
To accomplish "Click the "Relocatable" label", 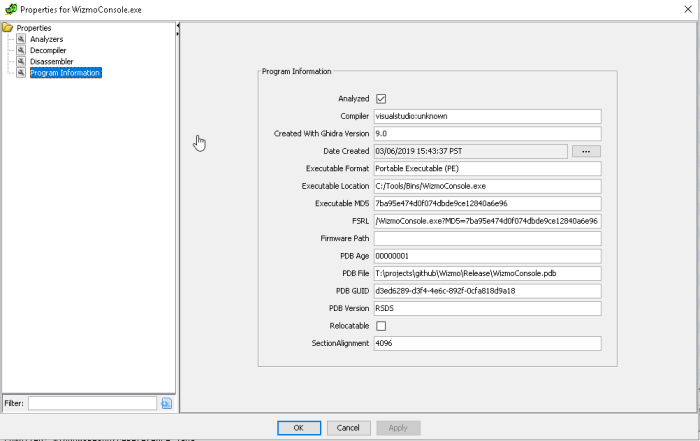I will 349,326.
